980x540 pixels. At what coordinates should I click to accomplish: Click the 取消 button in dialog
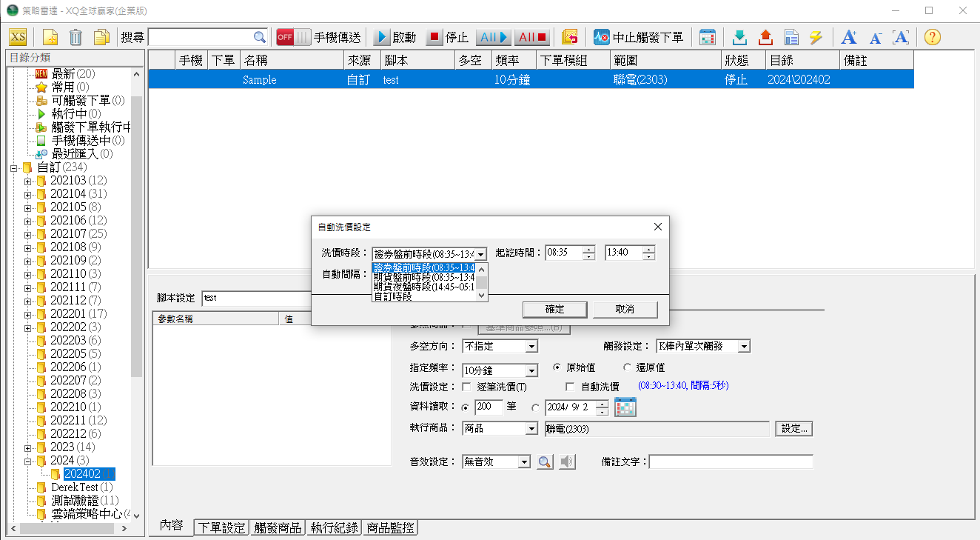625,310
